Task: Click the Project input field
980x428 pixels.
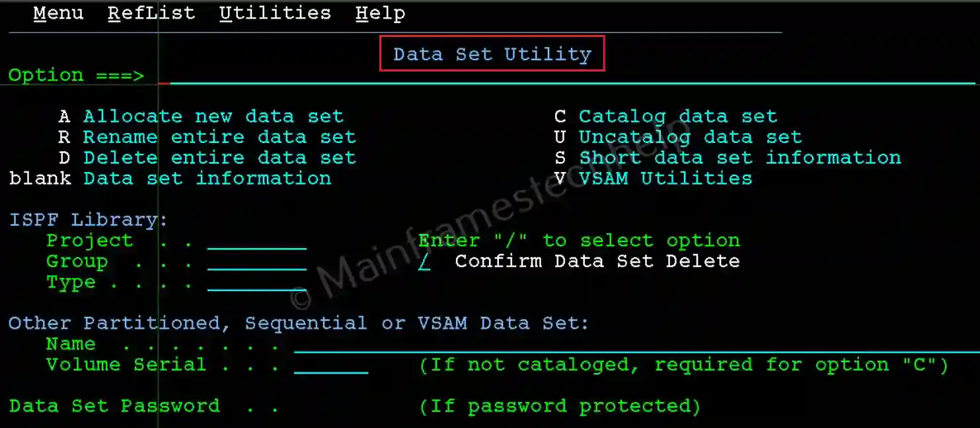Action: point(256,241)
